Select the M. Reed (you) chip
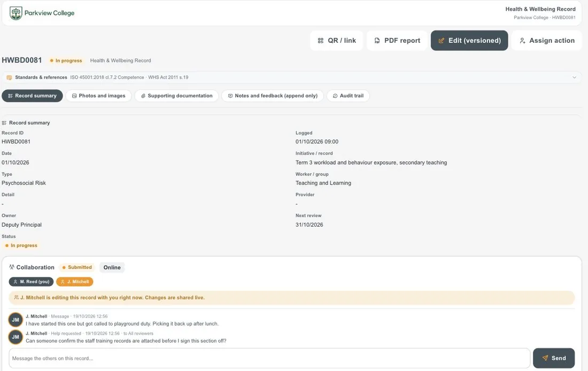The height and width of the screenshot is (371, 588). coord(31,282)
